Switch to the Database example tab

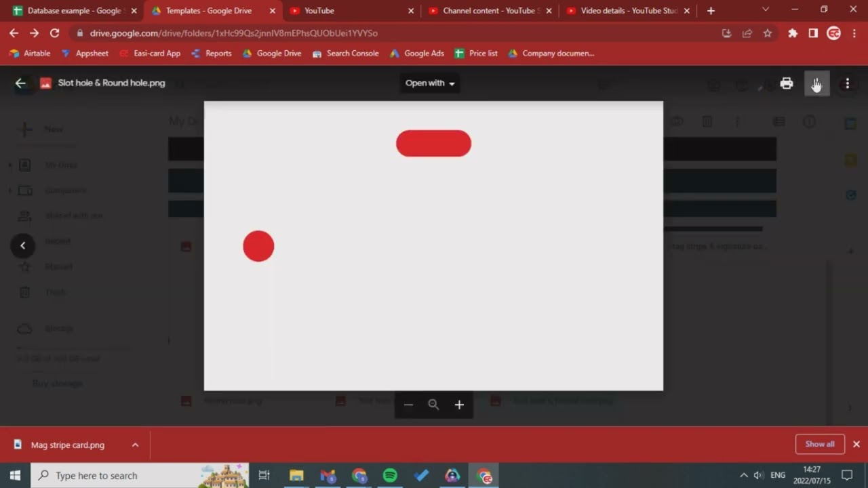point(75,11)
